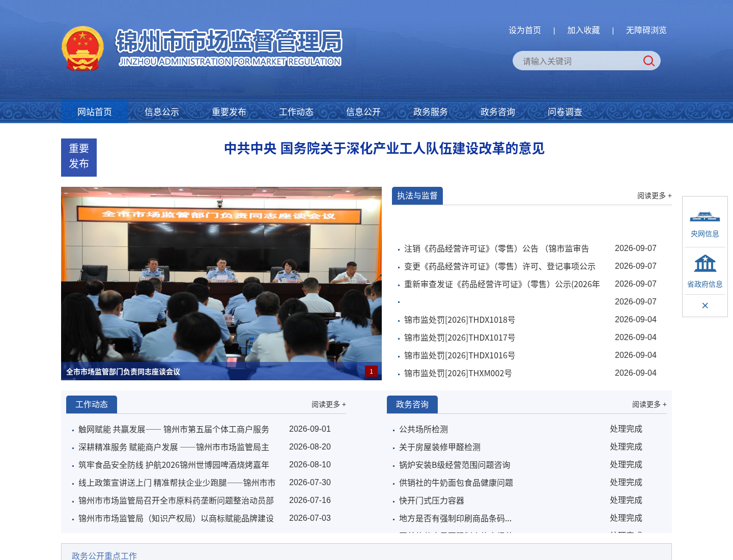Open 关于房屋装修甲醛检测 consultation
733x560 pixels.
(440, 447)
